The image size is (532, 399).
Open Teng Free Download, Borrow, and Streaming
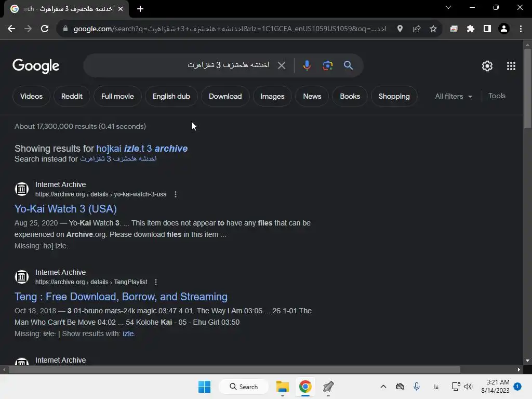(x=121, y=297)
